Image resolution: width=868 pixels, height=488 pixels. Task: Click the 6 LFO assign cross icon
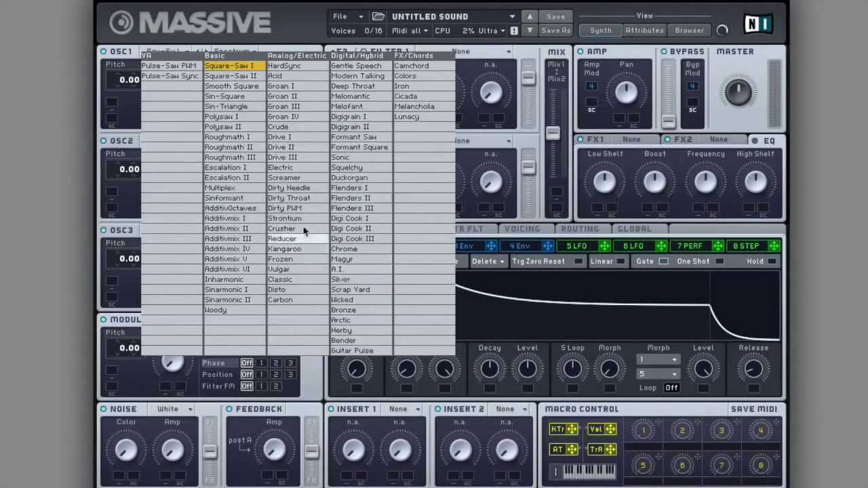661,246
